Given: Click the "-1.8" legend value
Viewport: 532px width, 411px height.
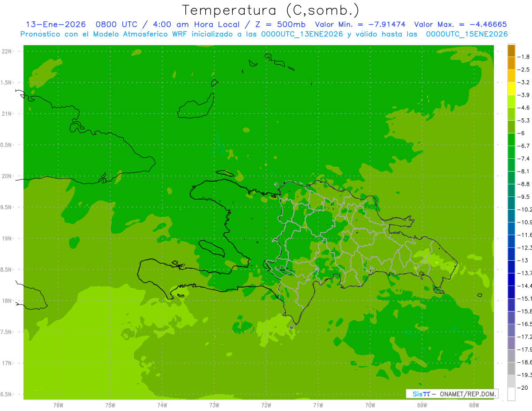Looking at the screenshot, I should tap(524, 57).
